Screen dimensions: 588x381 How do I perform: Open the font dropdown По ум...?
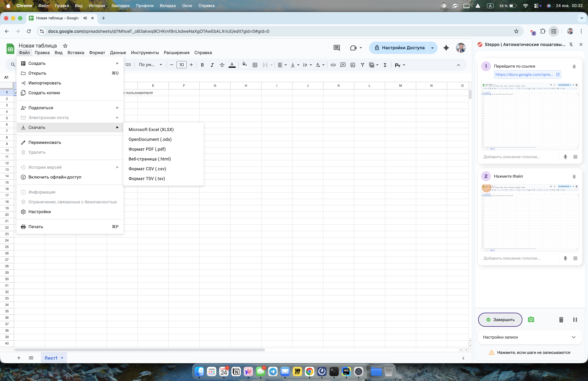[x=150, y=65]
